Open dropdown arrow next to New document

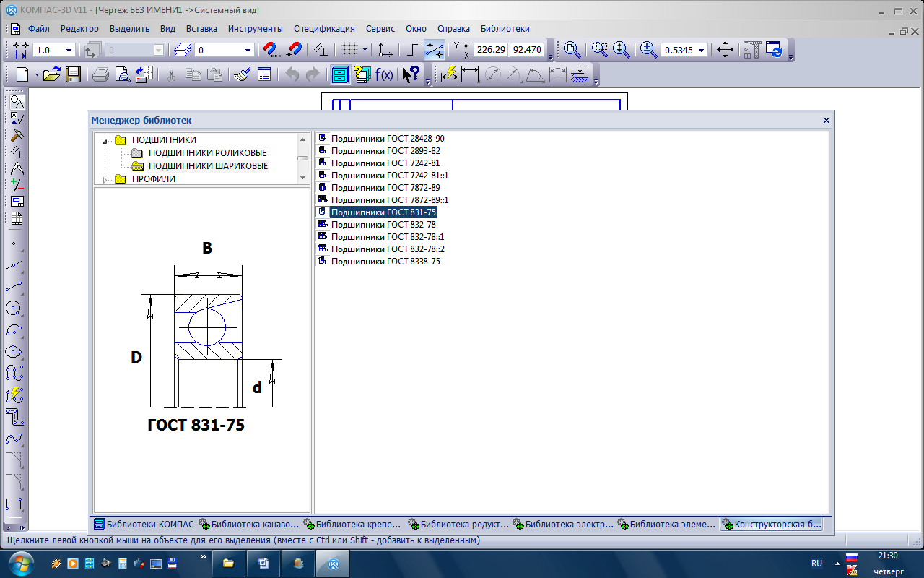pyautogui.click(x=37, y=74)
